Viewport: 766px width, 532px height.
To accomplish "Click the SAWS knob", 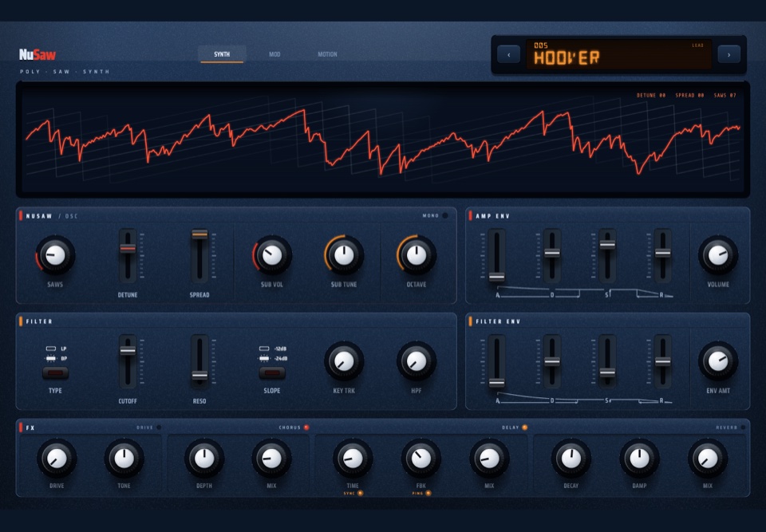I will click(x=55, y=255).
